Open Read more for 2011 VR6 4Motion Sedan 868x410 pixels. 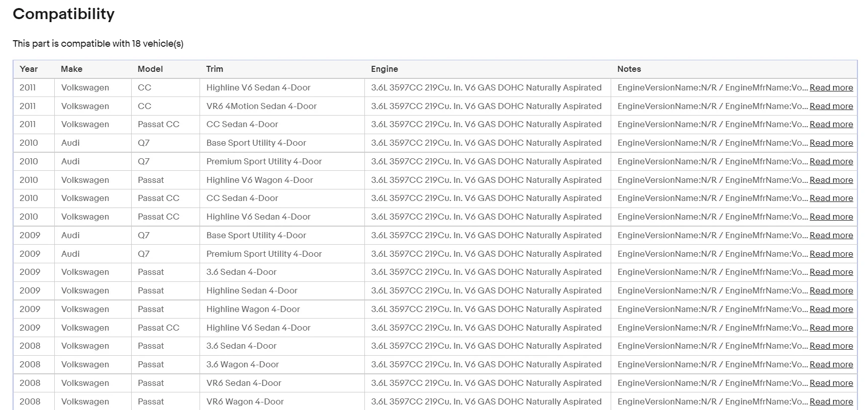tap(831, 106)
